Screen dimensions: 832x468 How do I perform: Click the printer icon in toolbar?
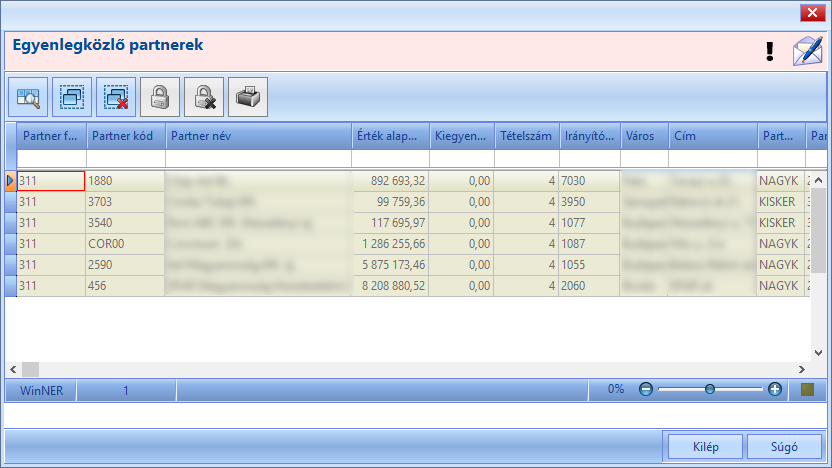(x=248, y=97)
